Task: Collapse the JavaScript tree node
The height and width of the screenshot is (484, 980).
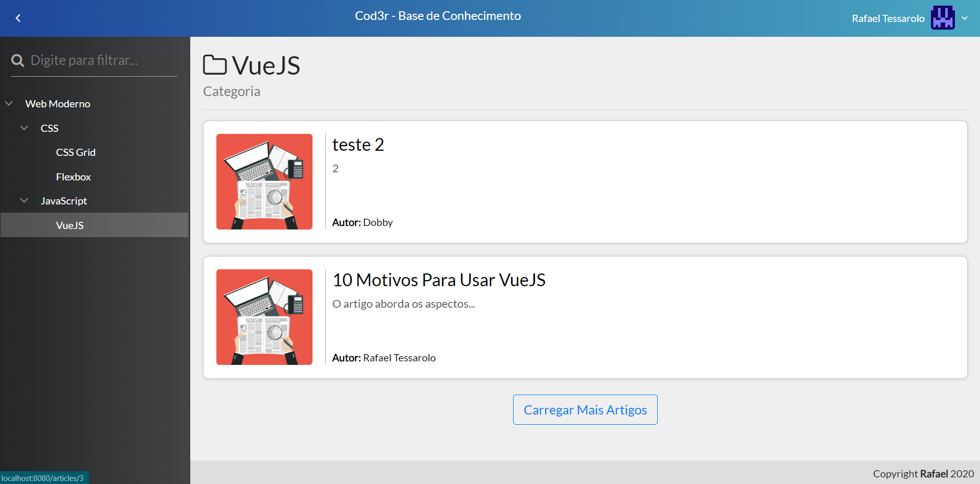Action: point(24,200)
